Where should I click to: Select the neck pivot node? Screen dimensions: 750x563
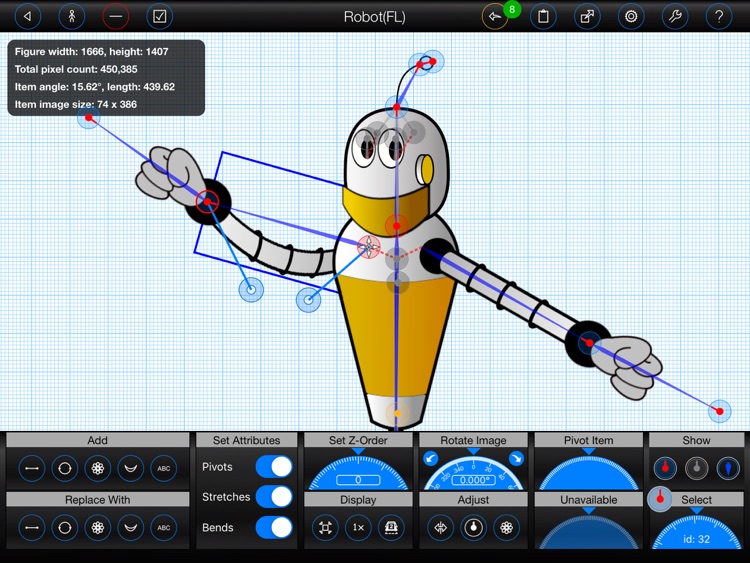tap(397, 226)
